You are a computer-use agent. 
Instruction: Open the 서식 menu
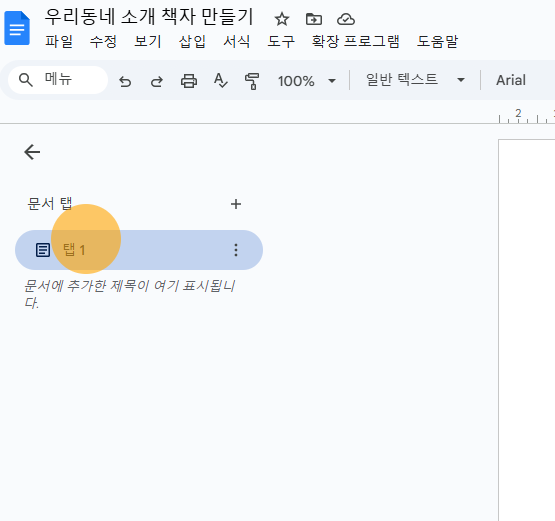coord(236,41)
